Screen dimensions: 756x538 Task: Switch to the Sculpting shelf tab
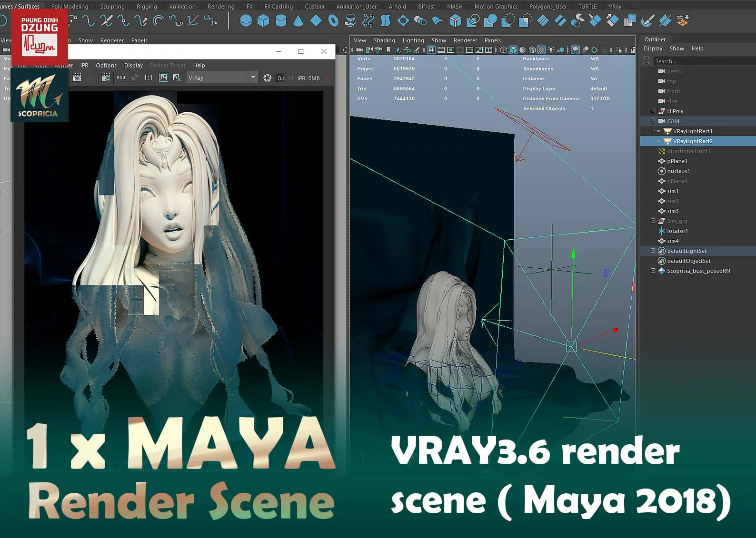click(112, 7)
